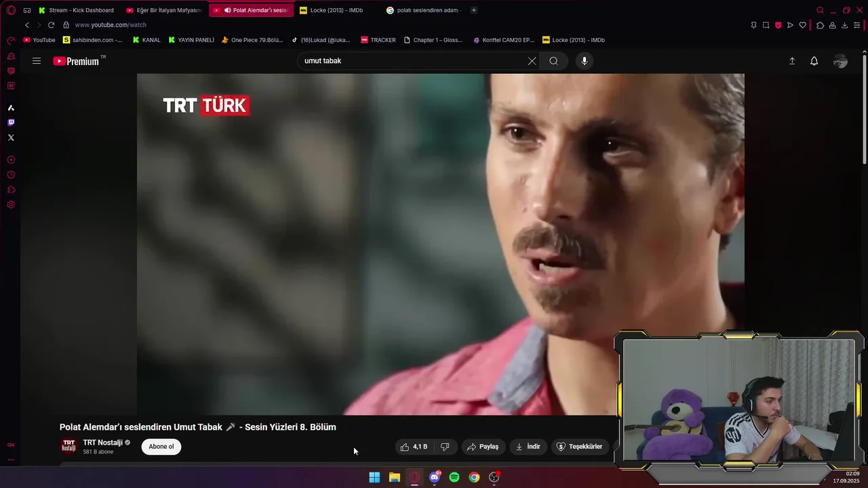
Task: Open One Piece 79.Bölü bookmark
Action: click(252, 40)
